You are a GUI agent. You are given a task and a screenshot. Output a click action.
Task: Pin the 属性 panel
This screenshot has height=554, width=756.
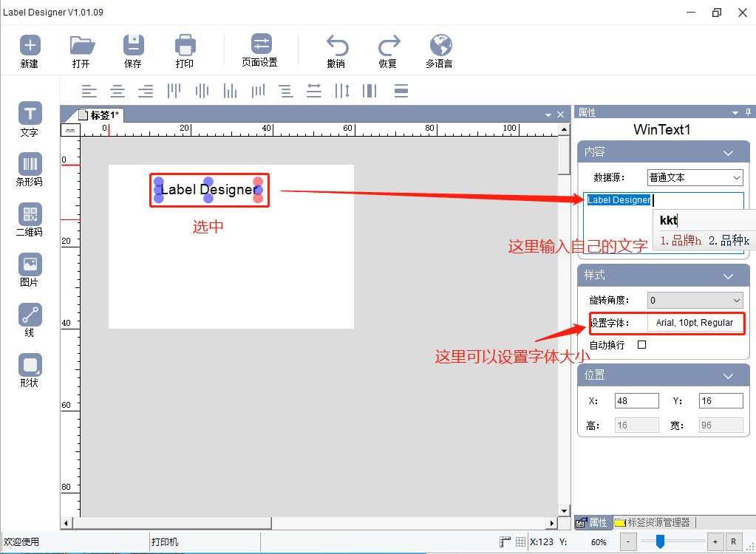click(x=749, y=112)
